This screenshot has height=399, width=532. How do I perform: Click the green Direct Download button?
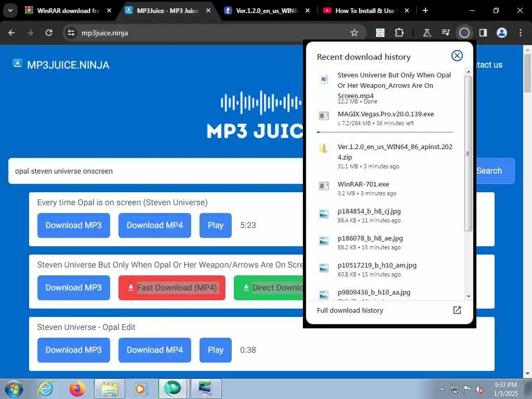269,288
